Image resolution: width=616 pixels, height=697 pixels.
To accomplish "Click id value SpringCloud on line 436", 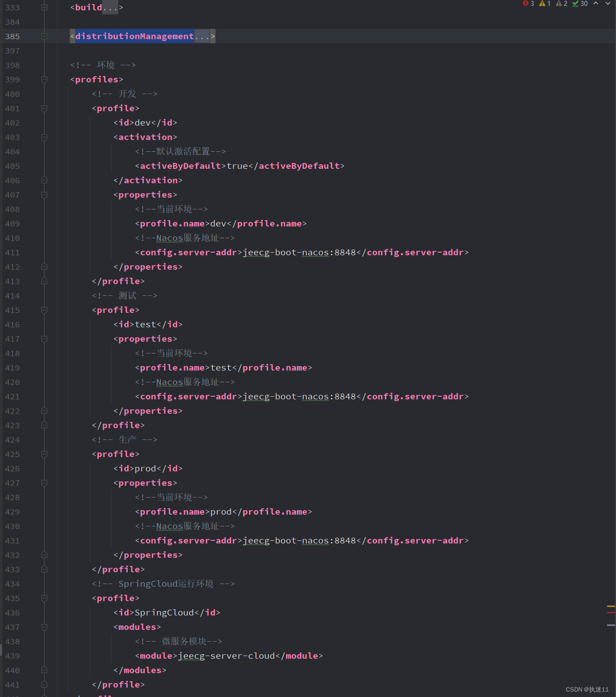I will [164, 612].
